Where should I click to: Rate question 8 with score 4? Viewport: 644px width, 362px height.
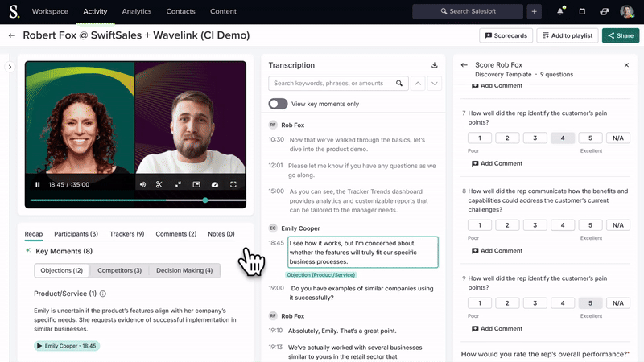(563, 225)
